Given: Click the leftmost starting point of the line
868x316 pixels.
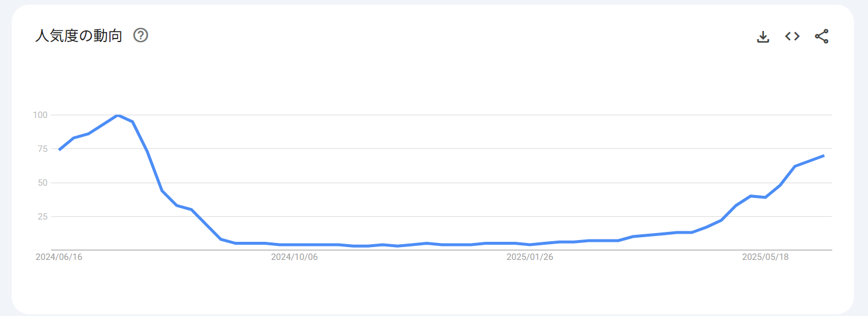Looking at the screenshot, I should 60,150.
